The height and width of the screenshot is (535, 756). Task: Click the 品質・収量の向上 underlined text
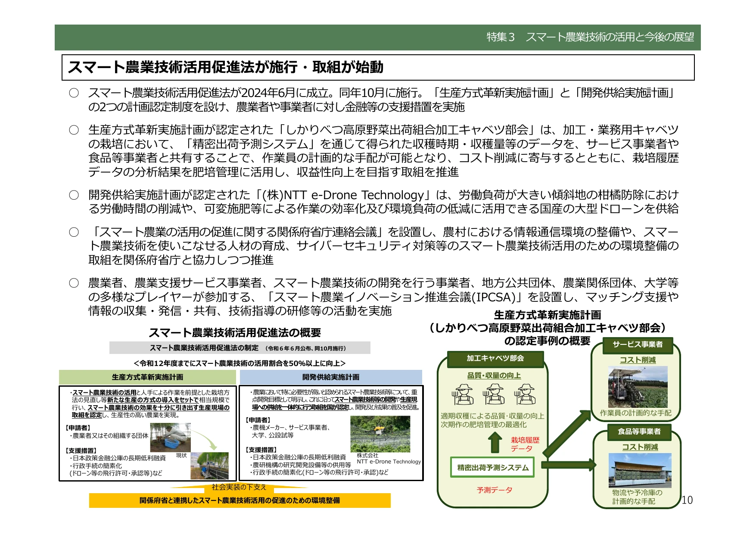click(x=494, y=375)
